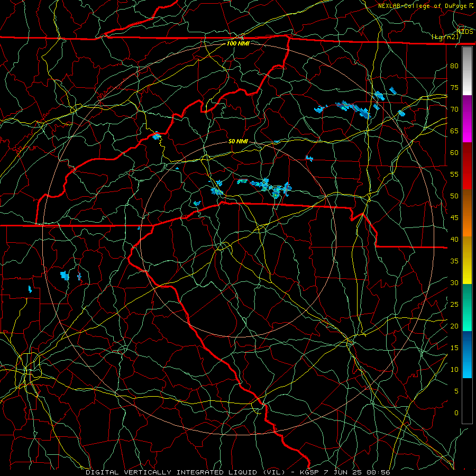Click the legend value 65

point(454,131)
